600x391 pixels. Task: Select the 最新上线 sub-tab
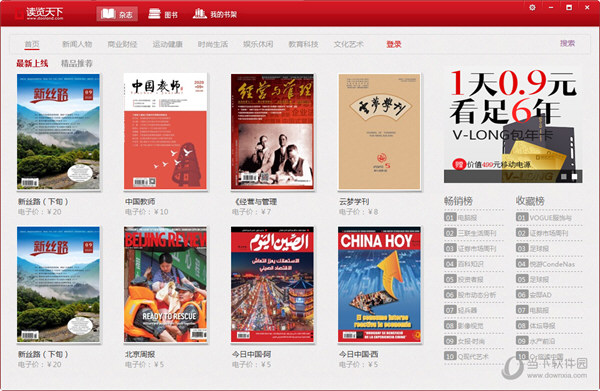tap(32, 63)
